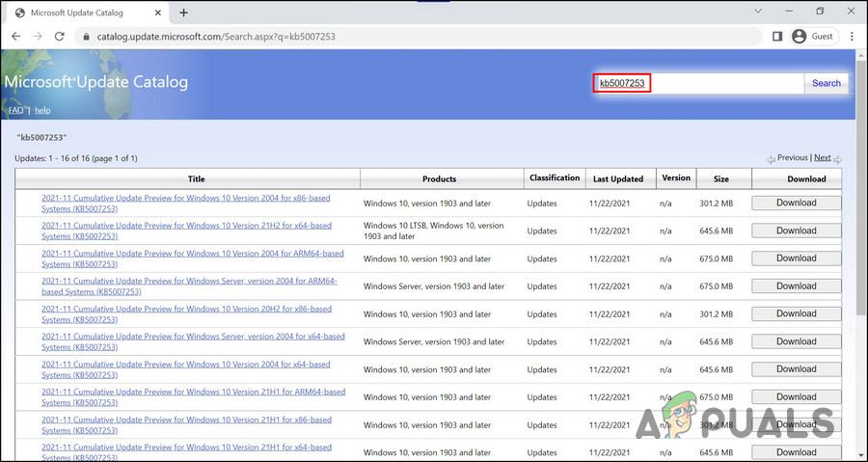Download the Windows Server 2004 ARM64 update
Viewport: 868px width, 462px height.
[796, 286]
